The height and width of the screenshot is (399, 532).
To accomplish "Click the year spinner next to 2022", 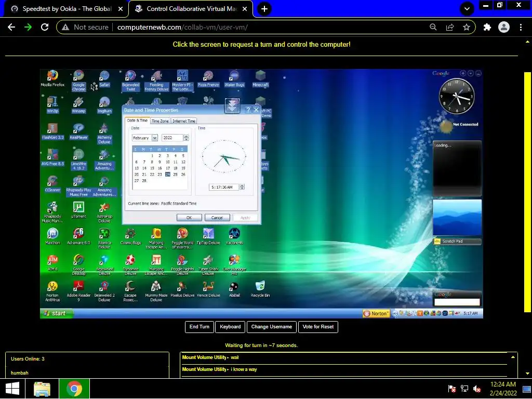I will pos(186,138).
